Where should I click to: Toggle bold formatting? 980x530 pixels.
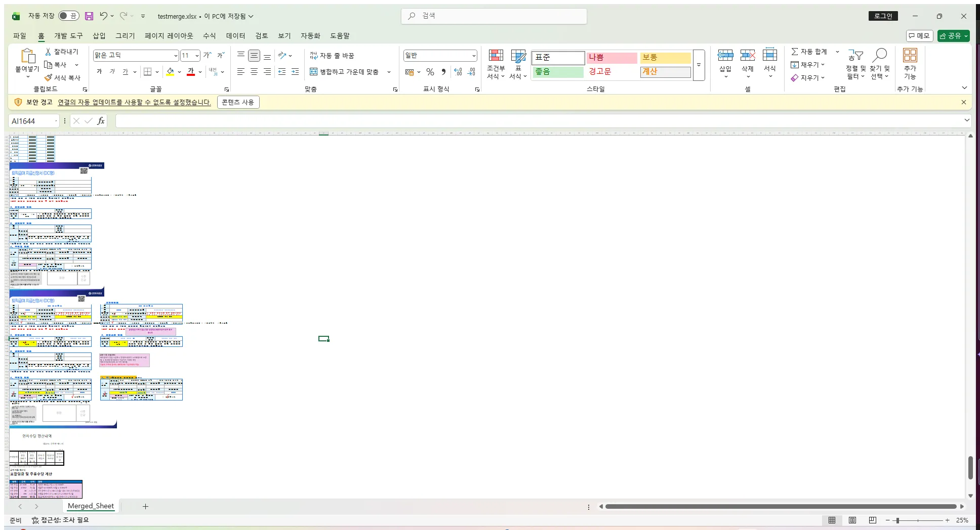[x=99, y=72]
